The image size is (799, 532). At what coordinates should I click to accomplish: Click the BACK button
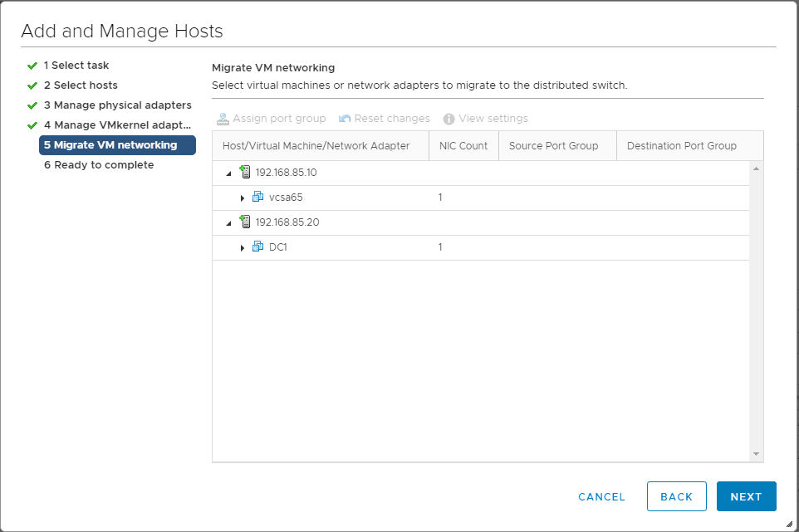676,496
